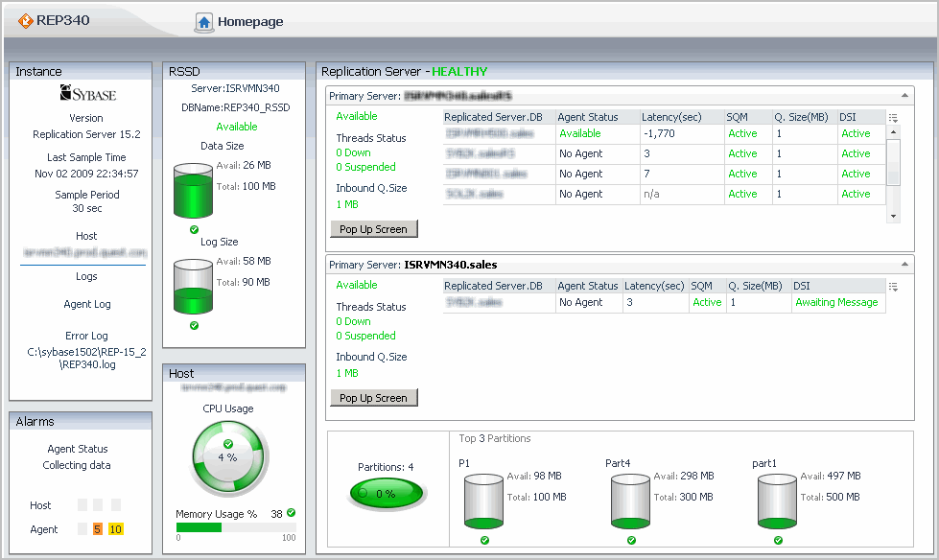Click the orange Agent alarm count 5

(x=98, y=529)
